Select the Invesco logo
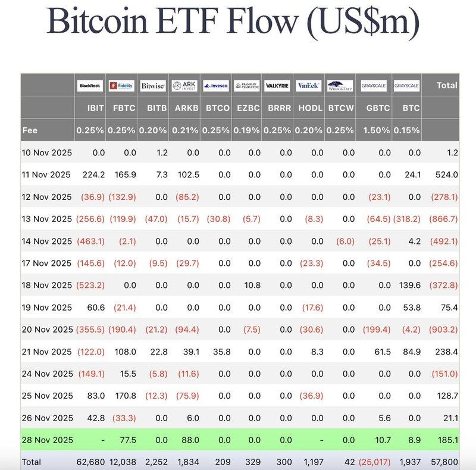This screenshot has height=470, width=476. coord(215,86)
